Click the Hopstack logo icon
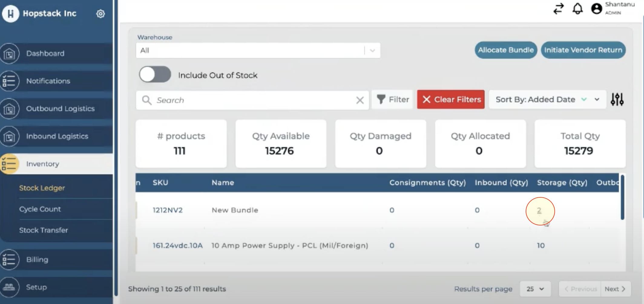 11,14
